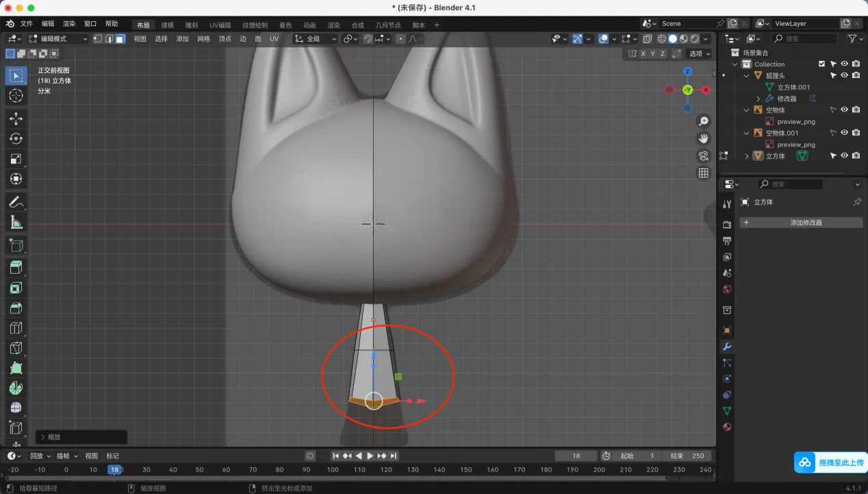Open the modifiers wrench properties tab
Viewport: 868px width, 494px height.
tap(727, 346)
